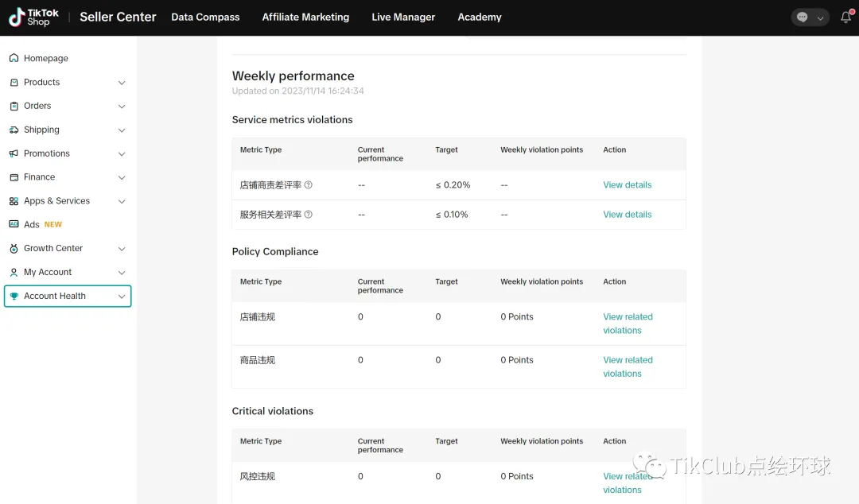Expand the My Account chevron

pos(122,273)
